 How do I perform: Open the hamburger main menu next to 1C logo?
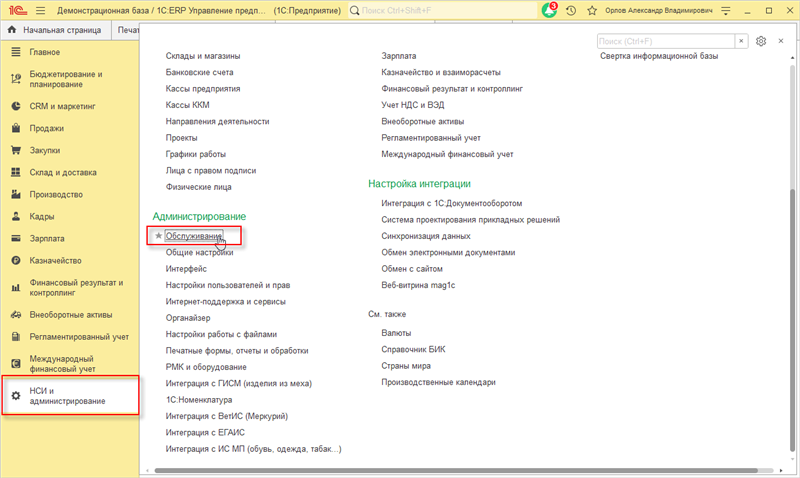tap(41, 10)
